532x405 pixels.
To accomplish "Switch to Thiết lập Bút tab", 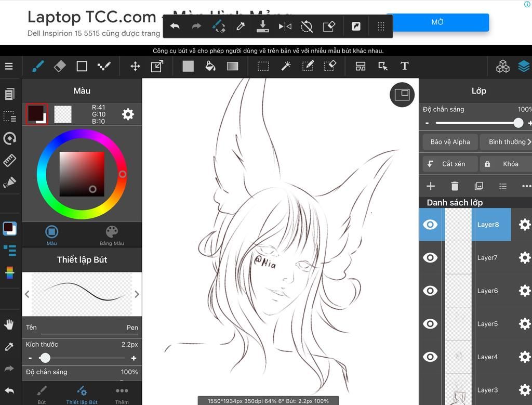I will [x=82, y=395].
